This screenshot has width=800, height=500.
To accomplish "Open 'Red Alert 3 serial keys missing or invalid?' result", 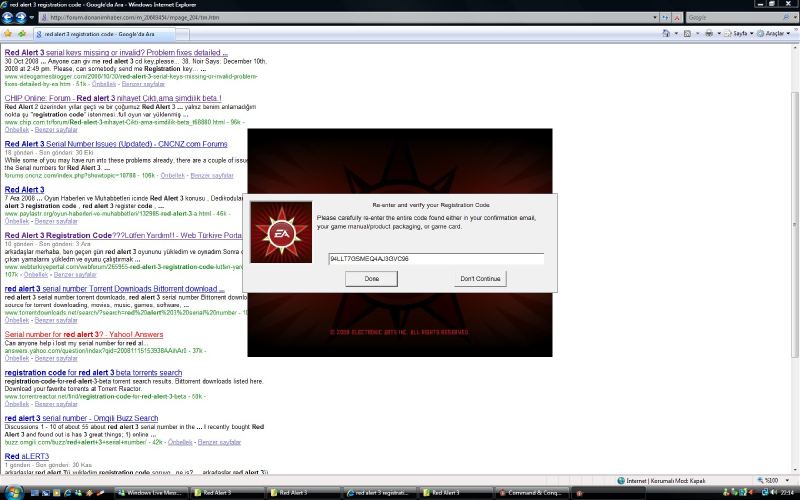I will (x=116, y=53).
